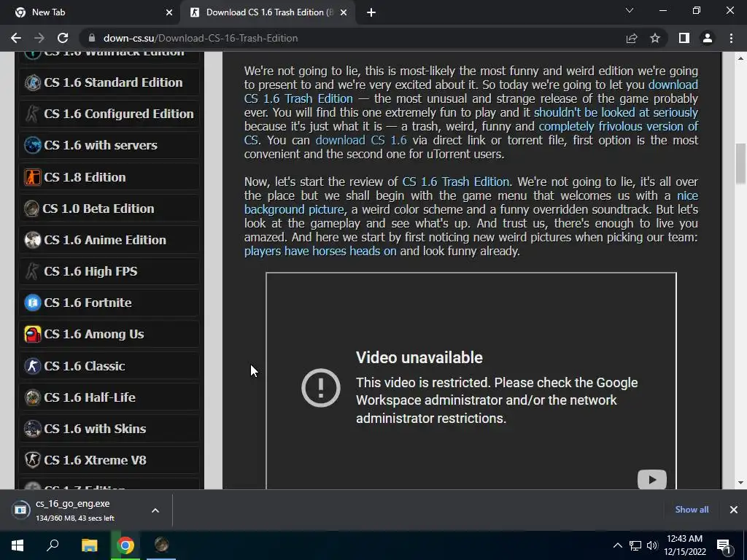Show hidden system tray icons

click(617, 545)
